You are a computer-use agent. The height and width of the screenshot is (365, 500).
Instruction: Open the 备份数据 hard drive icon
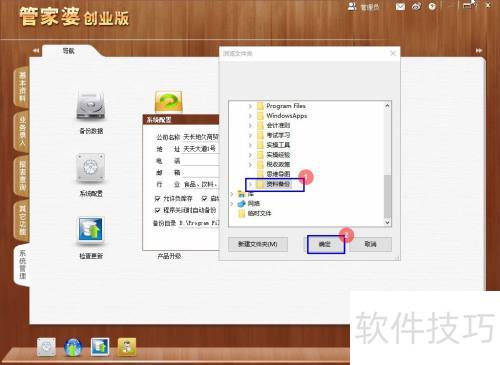91,105
